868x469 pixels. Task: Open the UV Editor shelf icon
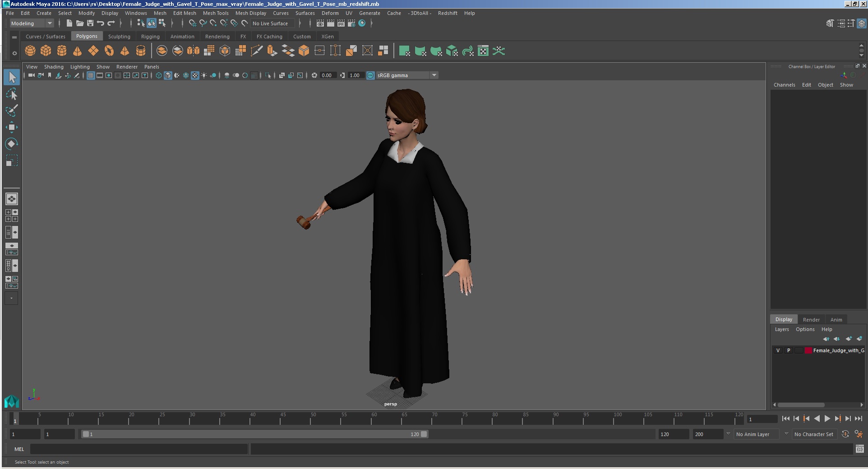click(483, 51)
